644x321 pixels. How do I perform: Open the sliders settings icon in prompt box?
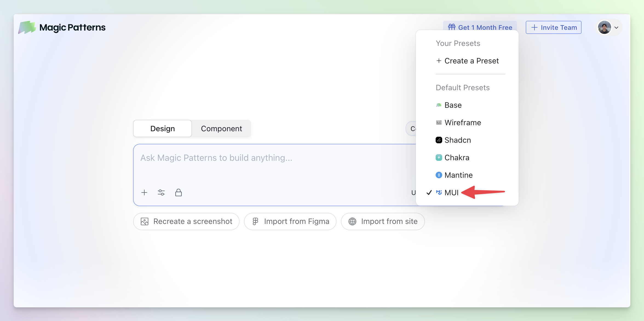tap(161, 192)
